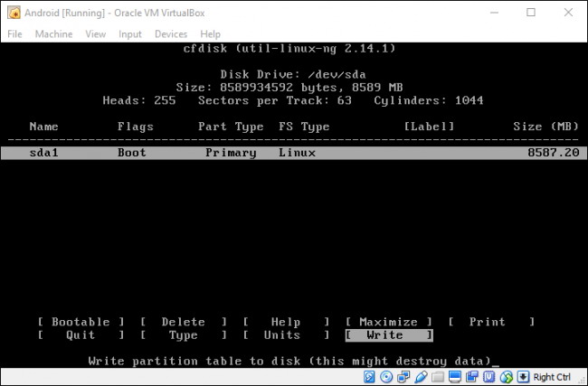
Task: Select the sda1 partition row
Action: pos(294,153)
